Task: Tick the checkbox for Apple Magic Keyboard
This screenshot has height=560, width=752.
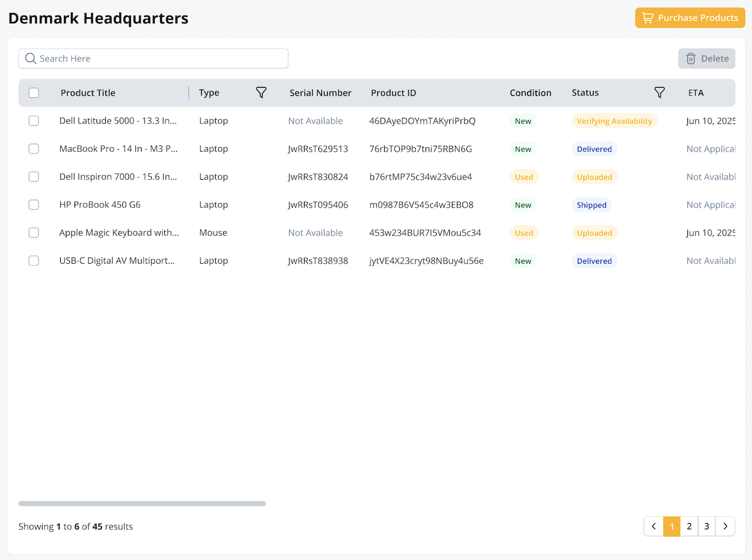Action: (34, 232)
